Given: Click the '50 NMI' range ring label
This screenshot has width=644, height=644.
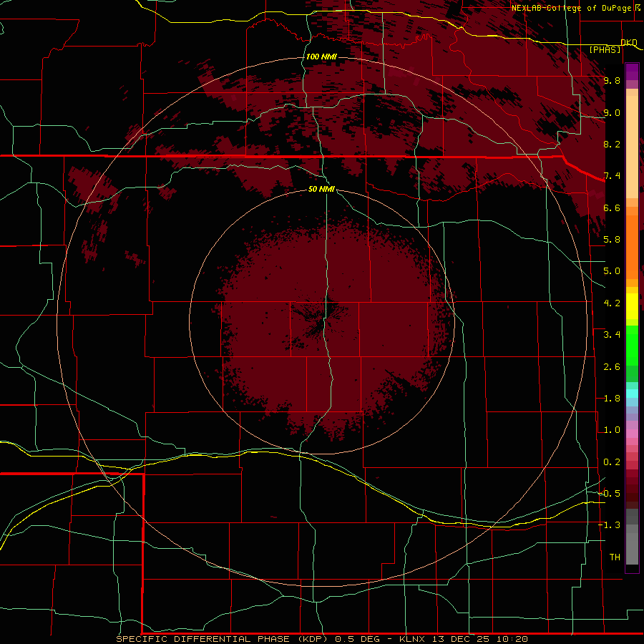Looking at the screenshot, I should (x=321, y=189).
